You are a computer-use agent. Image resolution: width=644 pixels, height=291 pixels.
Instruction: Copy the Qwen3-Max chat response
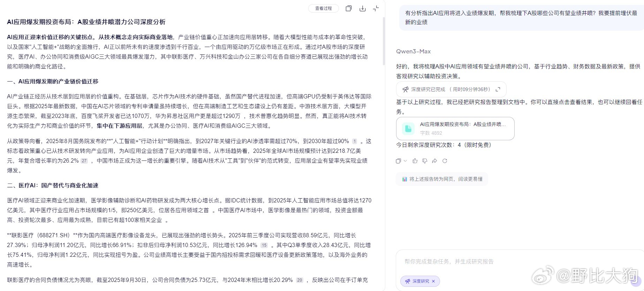(399, 161)
